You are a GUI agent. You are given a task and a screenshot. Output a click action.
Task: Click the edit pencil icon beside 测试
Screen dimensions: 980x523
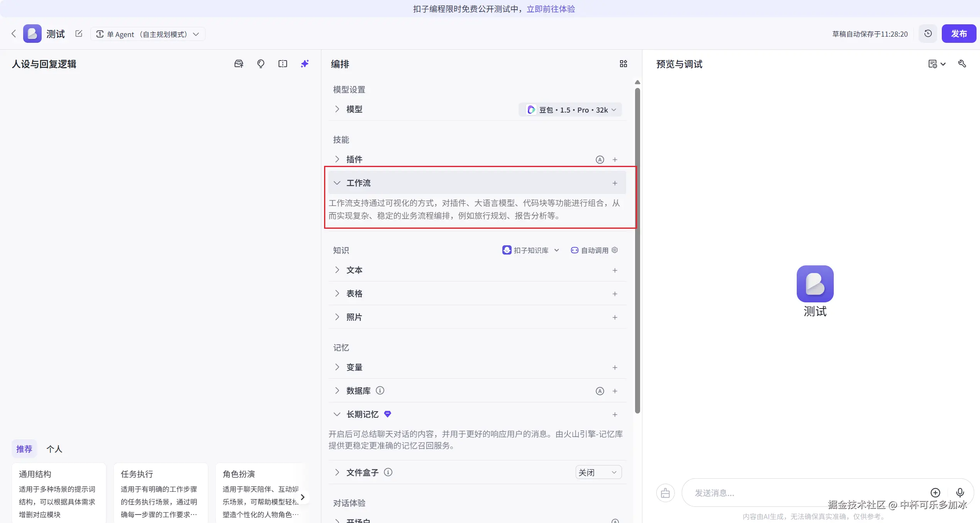point(79,34)
